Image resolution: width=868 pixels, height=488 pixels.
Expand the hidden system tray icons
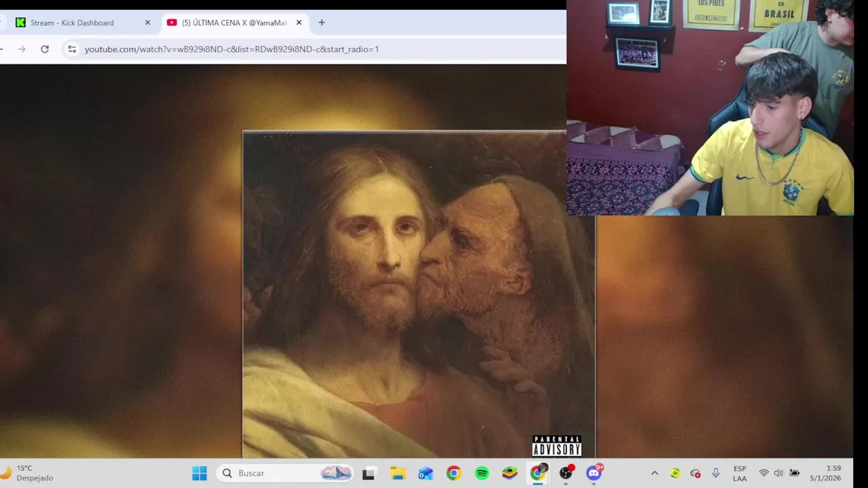point(654,473)
